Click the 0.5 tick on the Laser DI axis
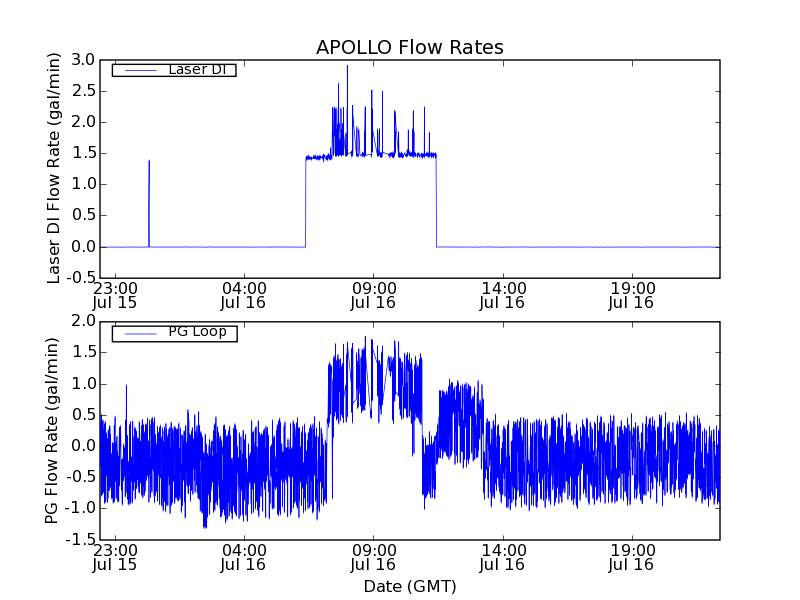 click(x=83, y=216)
